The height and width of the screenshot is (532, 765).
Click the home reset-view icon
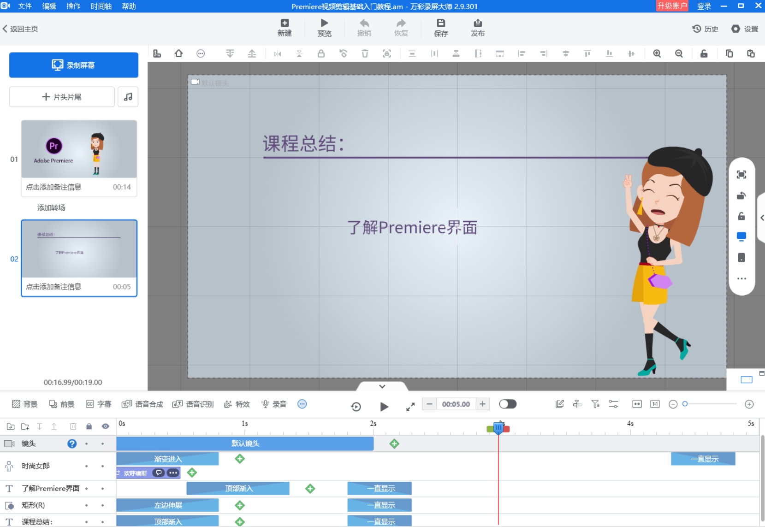tap(178, 53)
